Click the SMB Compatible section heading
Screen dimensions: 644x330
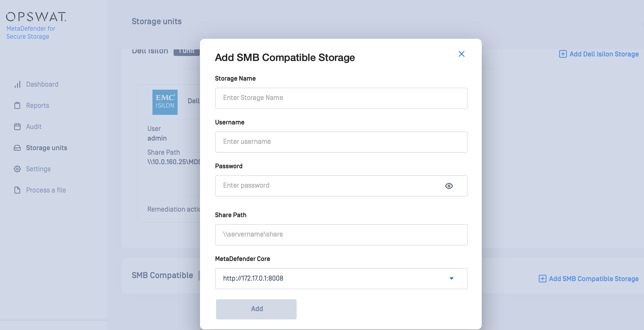[x=162, y=275]
